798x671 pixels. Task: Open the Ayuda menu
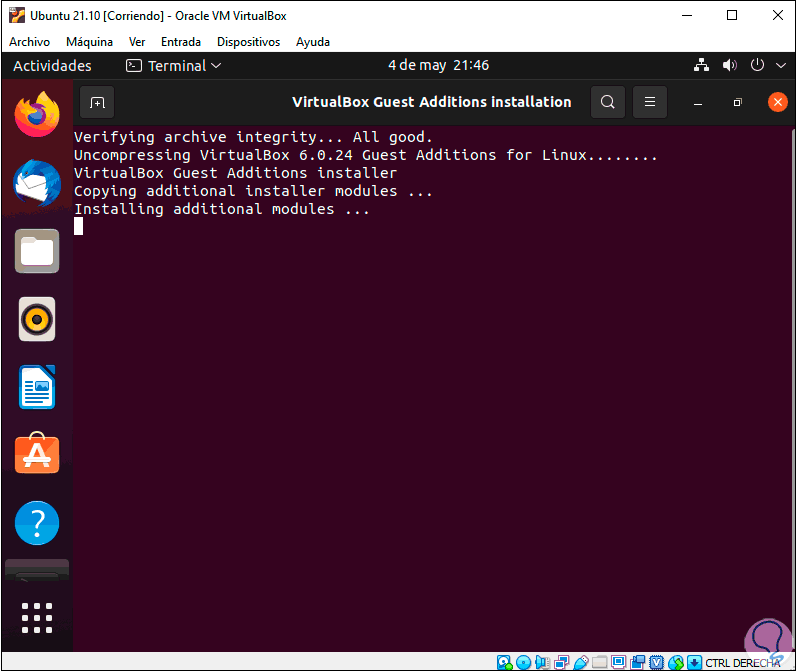point(313,42)
